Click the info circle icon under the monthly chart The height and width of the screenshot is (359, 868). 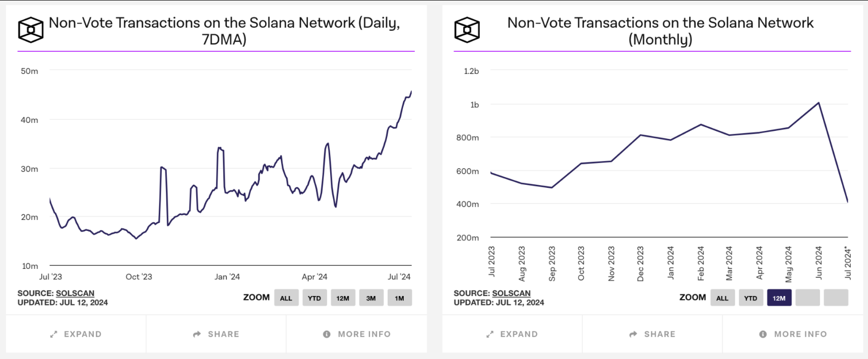763,334
